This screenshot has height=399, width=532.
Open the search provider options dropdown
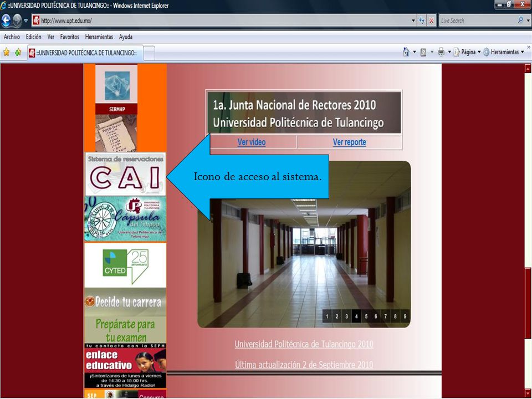pos(528,21)
